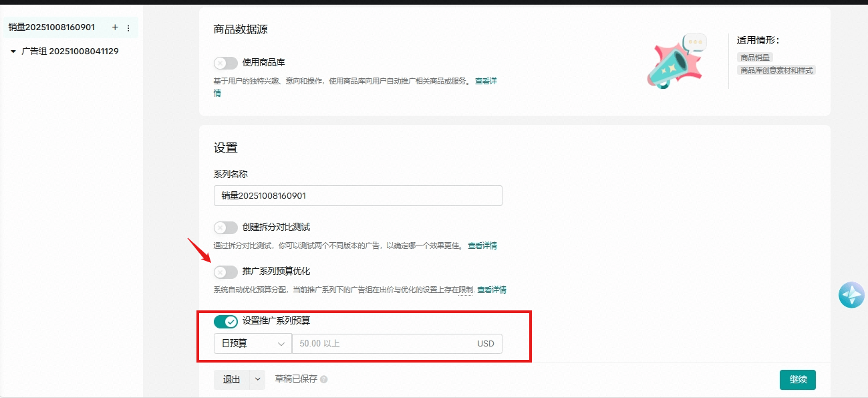Click the megaphone illustration
This screenshot has height=398, width=868.
coord(676,62)
